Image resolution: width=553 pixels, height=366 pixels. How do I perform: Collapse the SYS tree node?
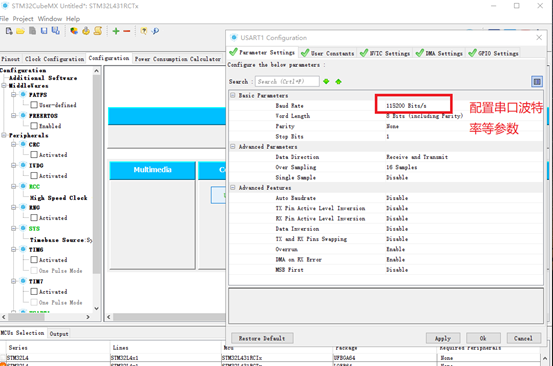(14, 228)
